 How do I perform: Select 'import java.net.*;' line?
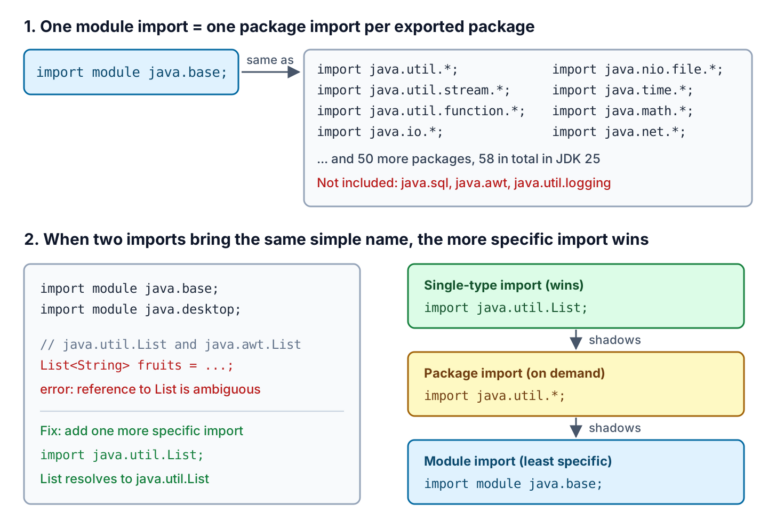pos(619,132)
